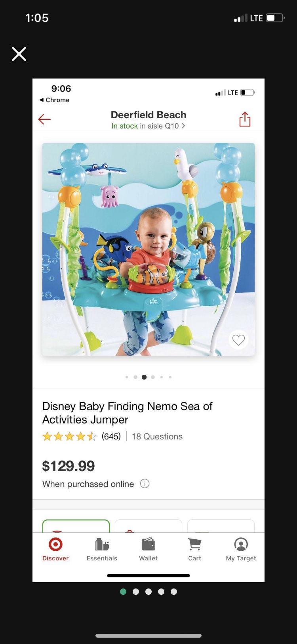Open the Essentials tab
This screenshot has width=297, height=644.
[x=102, y=549]
